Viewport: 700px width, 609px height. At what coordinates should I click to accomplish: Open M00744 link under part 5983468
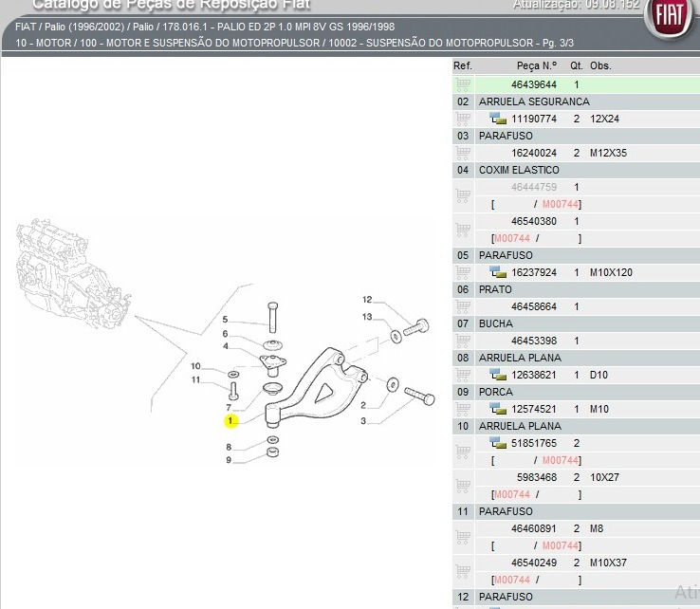point(512,495)
